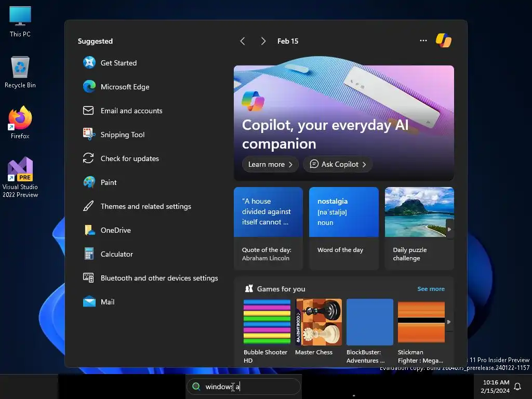
Task: Open the Word of the day nostalgia card
Action: click(344, 229)
